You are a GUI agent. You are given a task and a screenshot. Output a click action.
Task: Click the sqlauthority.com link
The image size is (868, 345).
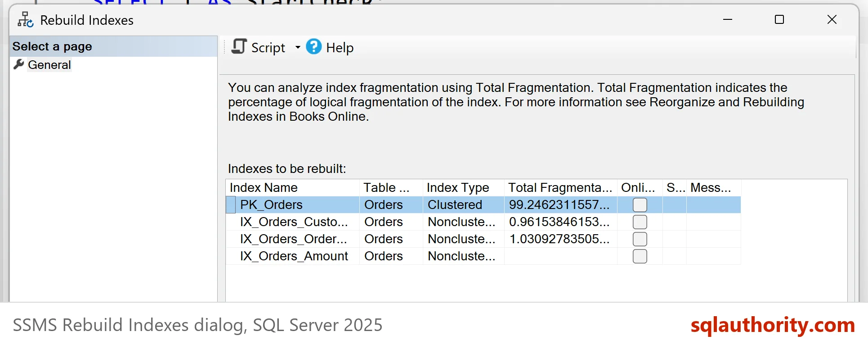click(773, 325)
